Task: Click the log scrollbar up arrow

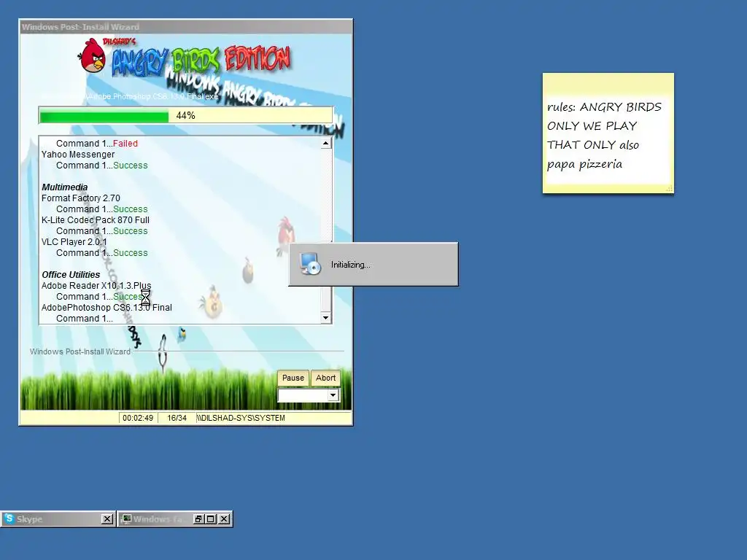Action: [x=326, y=143]
